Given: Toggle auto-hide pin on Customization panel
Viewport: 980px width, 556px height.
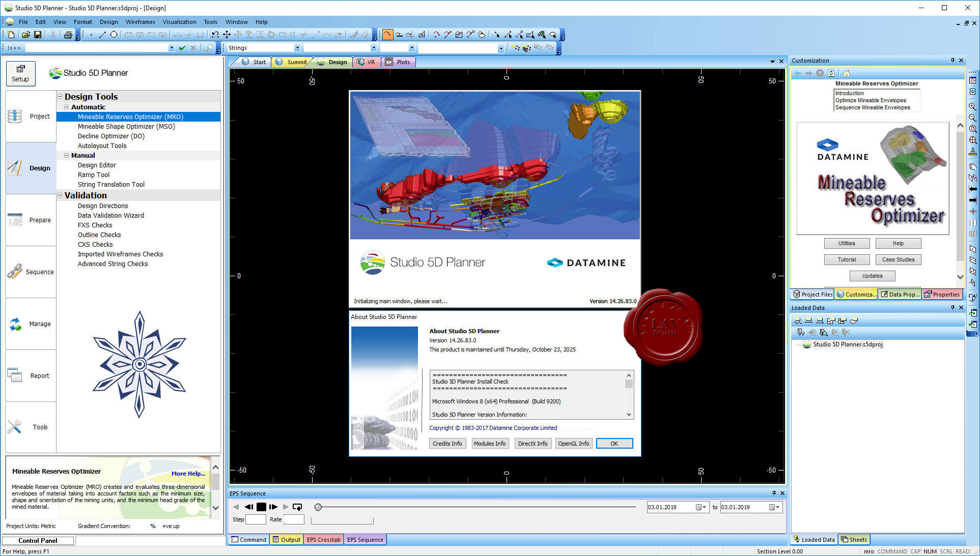Looking at the screenshot, I should click(953, 61).
